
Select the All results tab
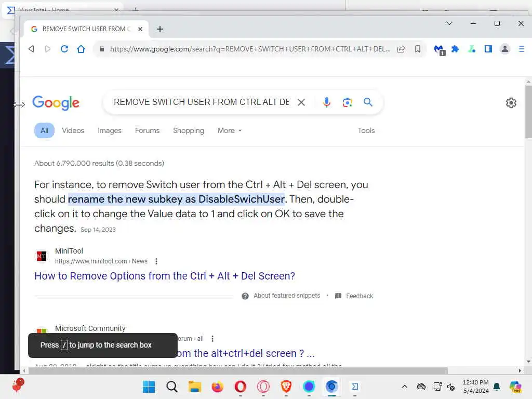45,130
